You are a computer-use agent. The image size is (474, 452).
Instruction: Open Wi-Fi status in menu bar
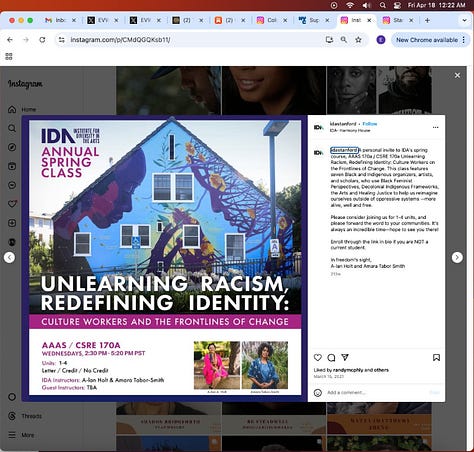click(350, 5)
